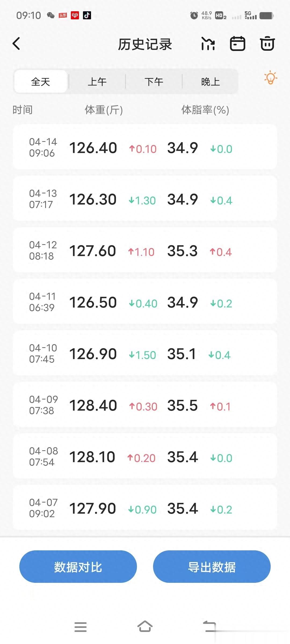The height and width of the screenshot is (644, 290).
Task: Open the 04-07 record of 127.90
Action: (x=145, y=508)
